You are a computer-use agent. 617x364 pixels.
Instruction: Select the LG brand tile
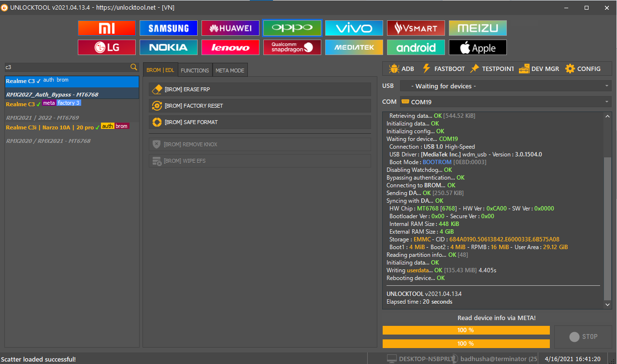[107, 47]
